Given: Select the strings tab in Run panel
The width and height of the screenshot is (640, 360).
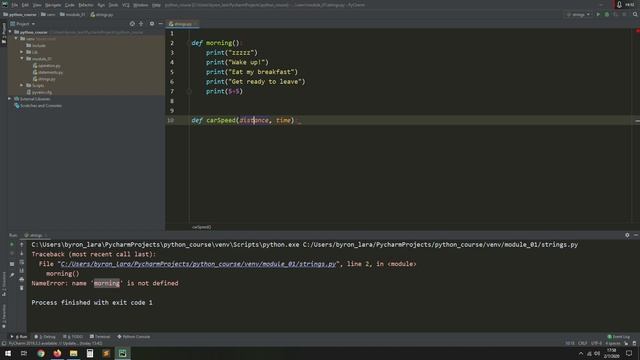Looking at the screenshot, I should point(35,236).
